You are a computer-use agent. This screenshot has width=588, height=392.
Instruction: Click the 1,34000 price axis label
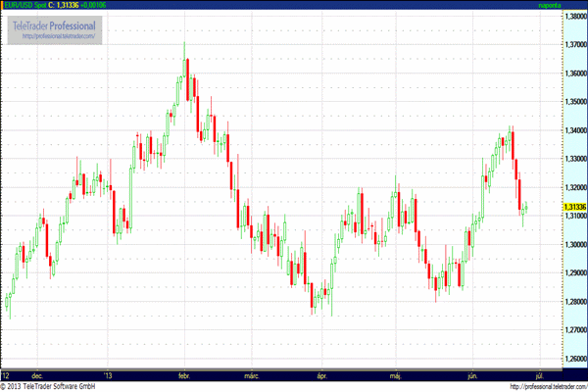(574, 130)
